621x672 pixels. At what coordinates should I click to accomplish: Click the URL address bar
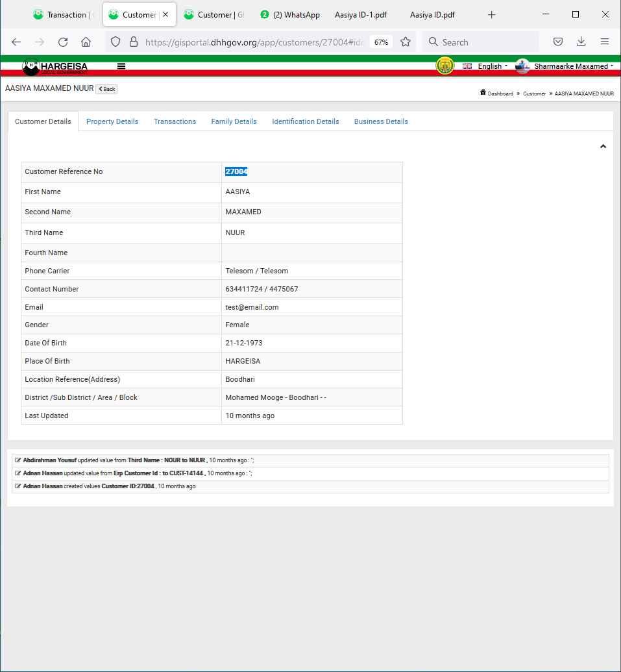(x=255, y=42)
